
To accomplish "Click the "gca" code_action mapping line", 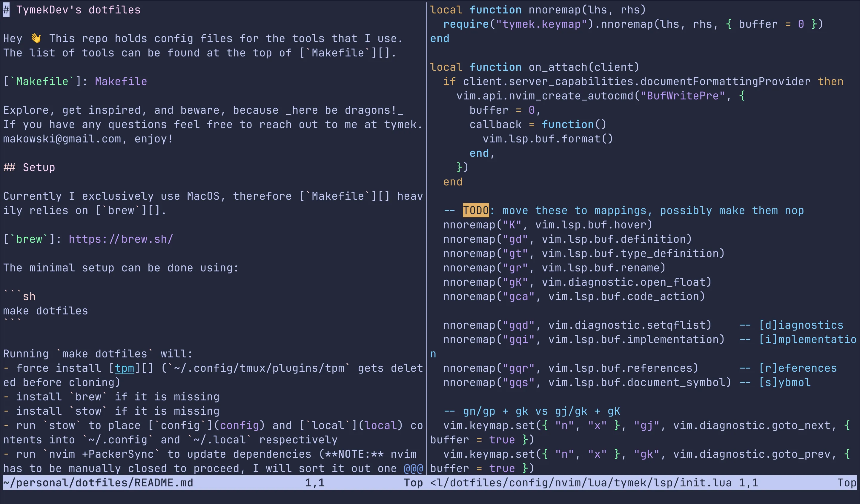I will pyautogui.click(x=574, y=296).
